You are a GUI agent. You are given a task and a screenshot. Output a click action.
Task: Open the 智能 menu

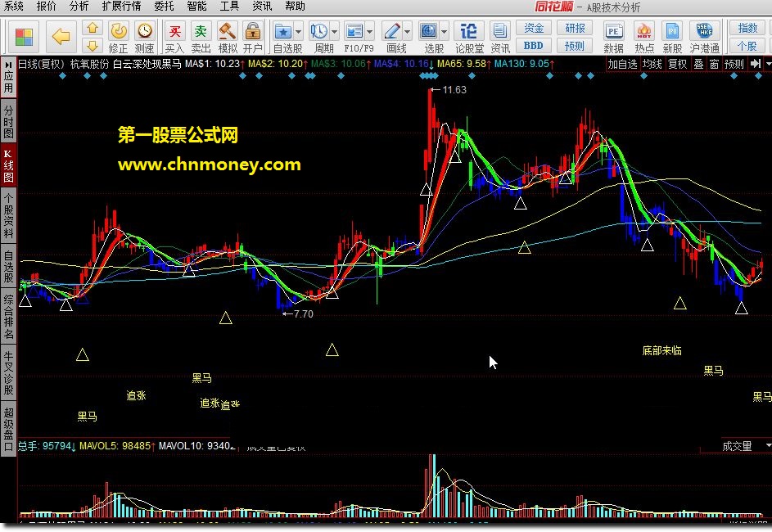197,6
